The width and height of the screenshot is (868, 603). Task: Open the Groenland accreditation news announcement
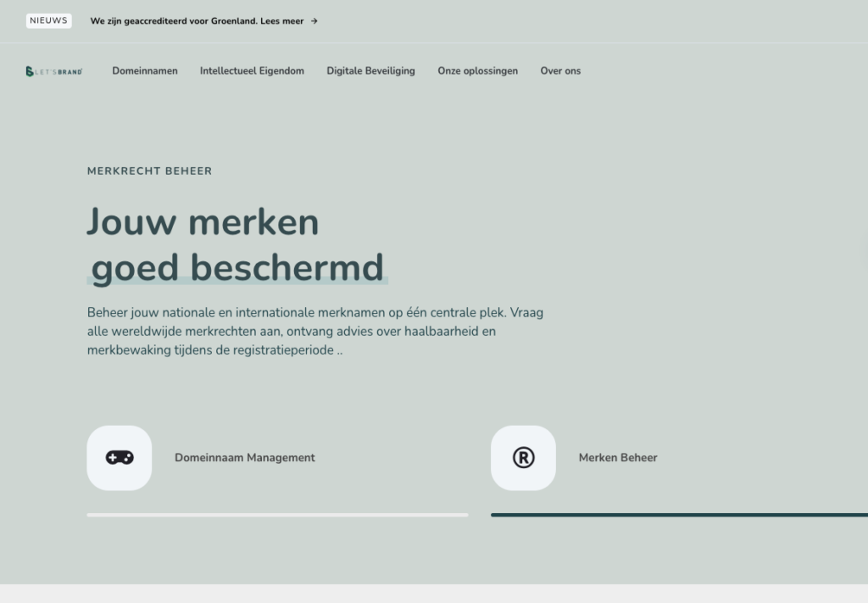174,21
